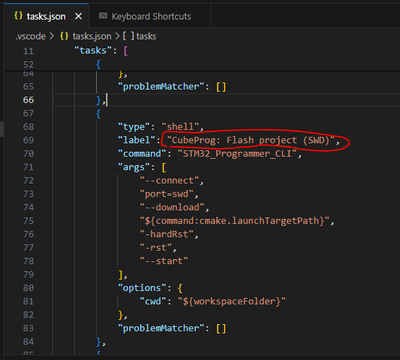Close the tasks.json tab
Viewport: 400px width, 360px height.
[x=78, y=16]
